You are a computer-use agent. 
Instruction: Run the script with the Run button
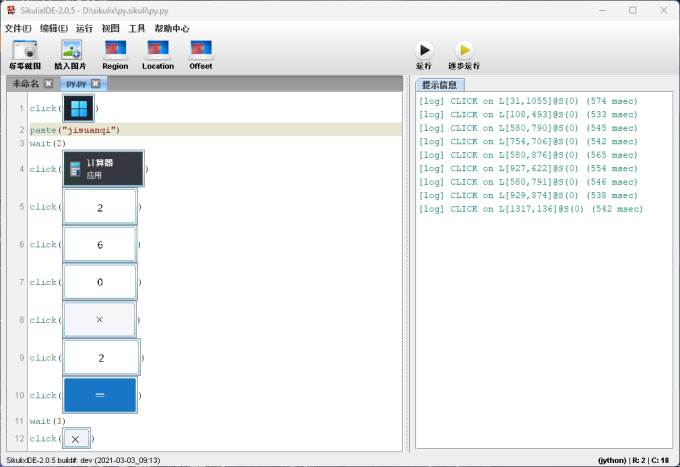point(424,50)
